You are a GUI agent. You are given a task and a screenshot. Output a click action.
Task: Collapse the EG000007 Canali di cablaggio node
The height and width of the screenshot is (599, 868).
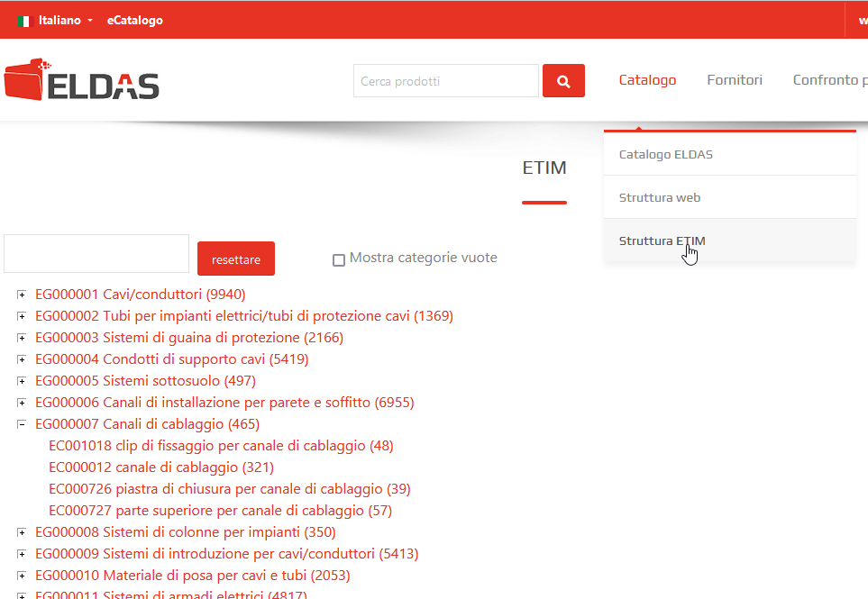pos(22,424)
